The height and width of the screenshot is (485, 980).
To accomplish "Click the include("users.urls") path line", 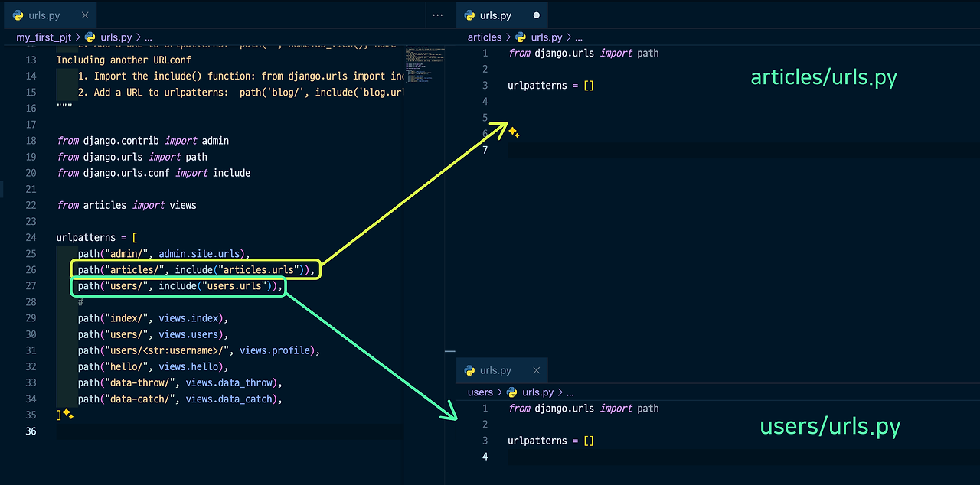I will (180, 286).
